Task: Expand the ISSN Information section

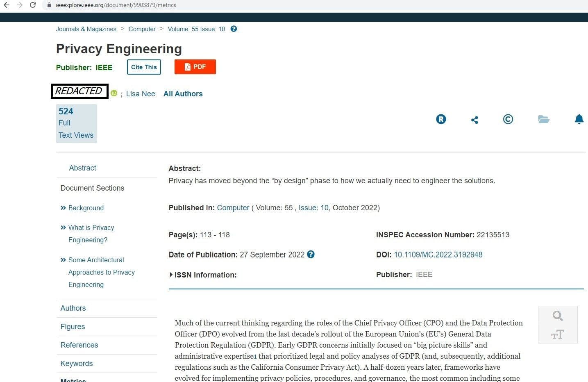Action: pos(203,275)
